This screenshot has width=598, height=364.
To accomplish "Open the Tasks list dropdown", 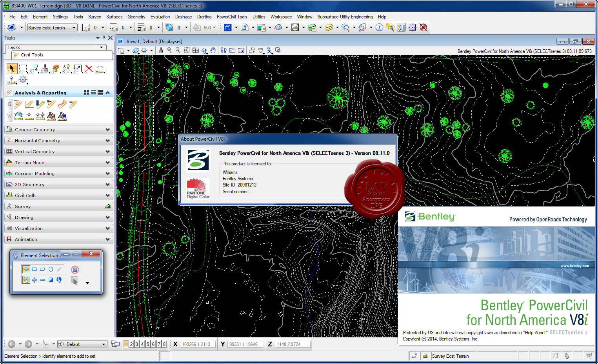I will click(x=102, y=47).
